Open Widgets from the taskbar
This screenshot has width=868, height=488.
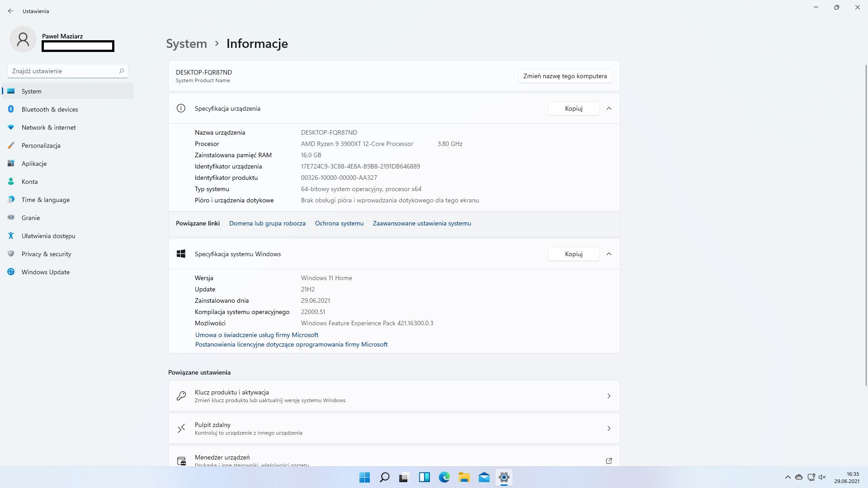tap(424, 477)
